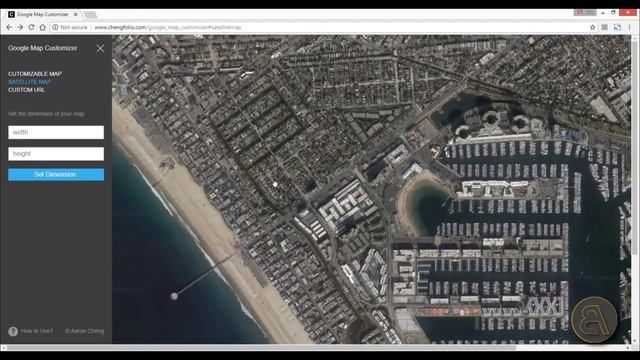
Task: Bookmark this page with the star icon
Action: point(593,27)
